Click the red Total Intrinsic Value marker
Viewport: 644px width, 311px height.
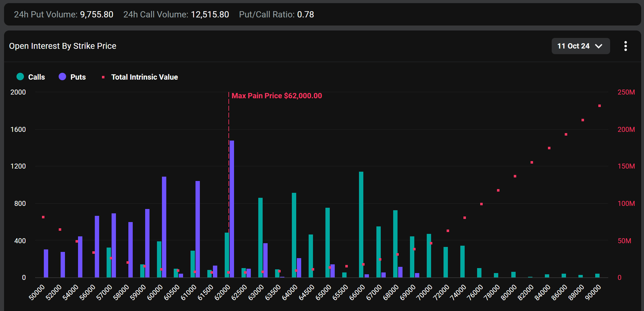pyautogui.click(x=103, y=77)
